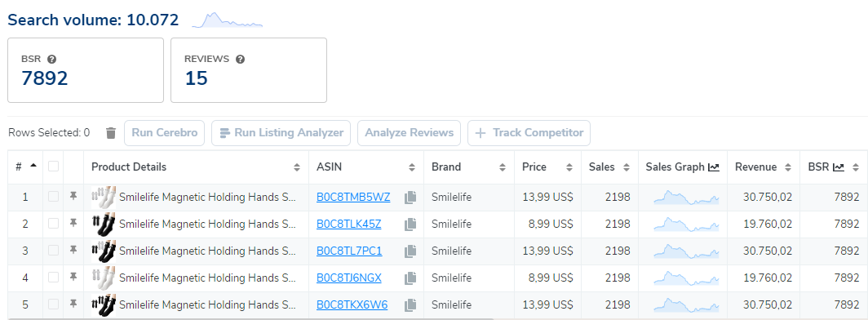Click the Analyze Reviews button
The image size is (868, 320).
click(x=409, y=133)
